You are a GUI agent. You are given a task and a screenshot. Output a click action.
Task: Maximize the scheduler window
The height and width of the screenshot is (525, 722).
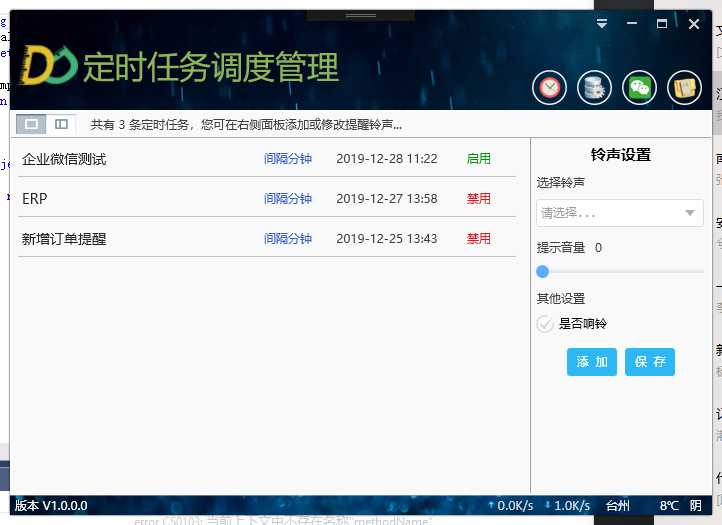[x=662, y=24]
